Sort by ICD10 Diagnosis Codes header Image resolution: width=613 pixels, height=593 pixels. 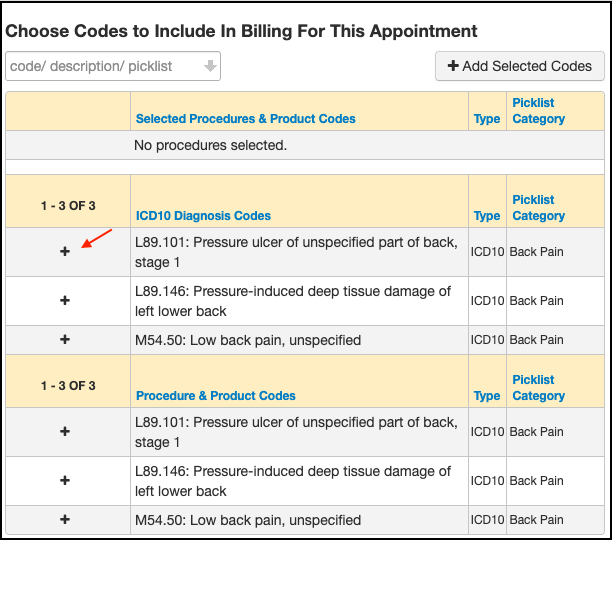203,216
